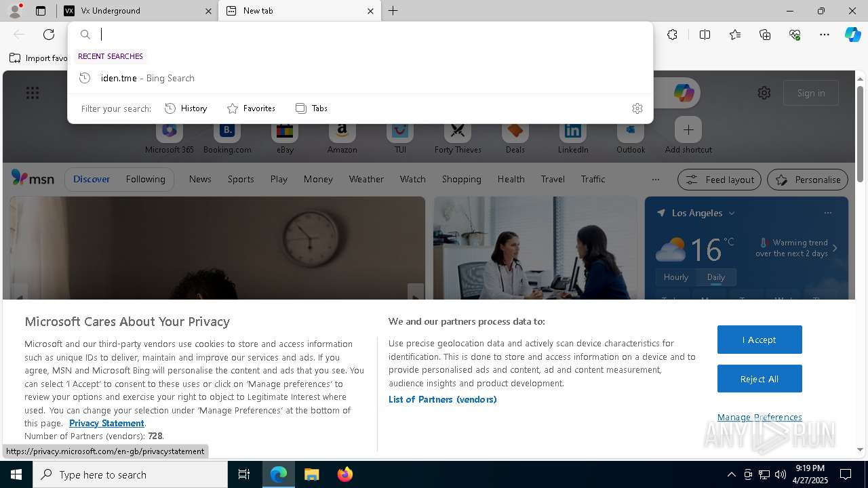Open Microsoft 365 shortcut
The image size is (868, 488).
170,138
